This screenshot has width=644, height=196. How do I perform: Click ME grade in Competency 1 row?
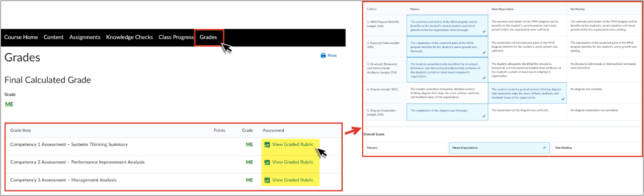[249, 144]
